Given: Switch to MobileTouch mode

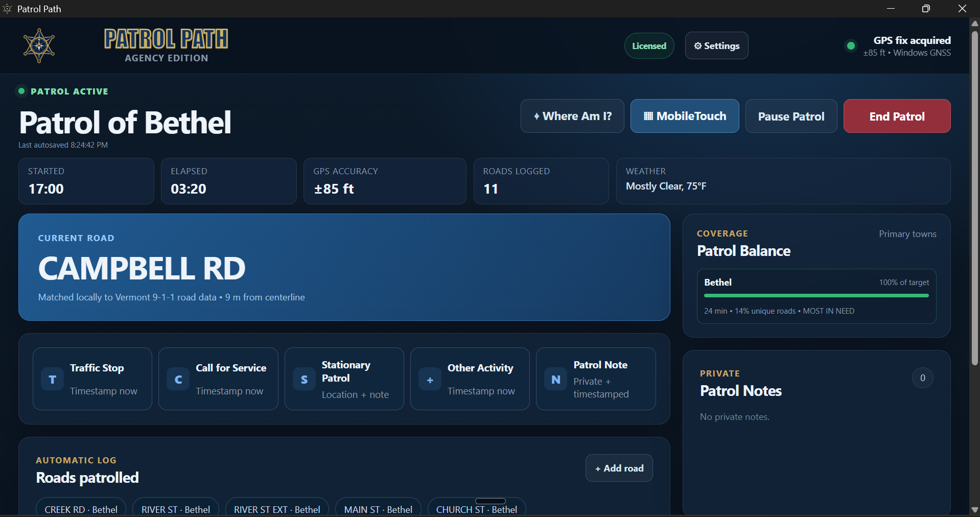Looking at the screenshot, I should pyautogui.click(x=685, y=116).
